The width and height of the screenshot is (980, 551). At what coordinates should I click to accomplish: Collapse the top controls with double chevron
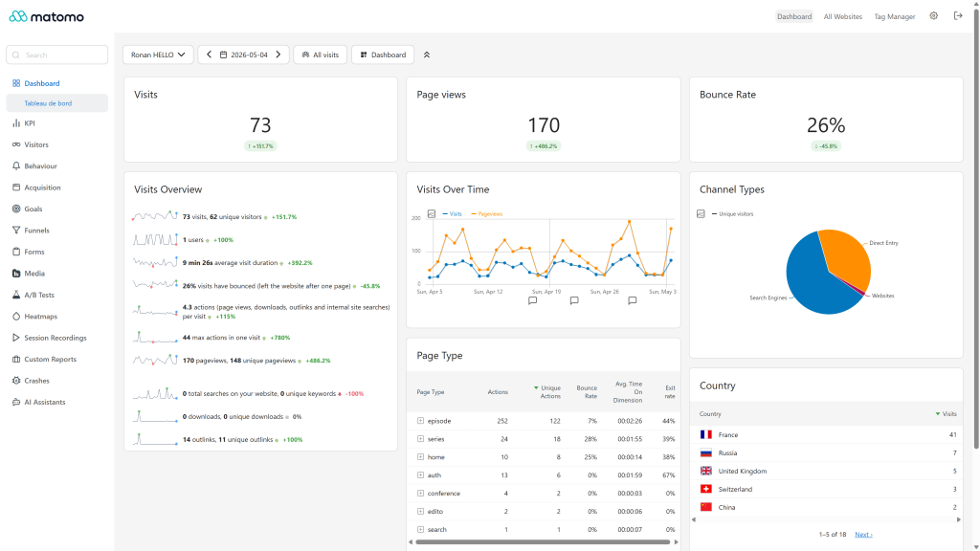pos(427,55)
